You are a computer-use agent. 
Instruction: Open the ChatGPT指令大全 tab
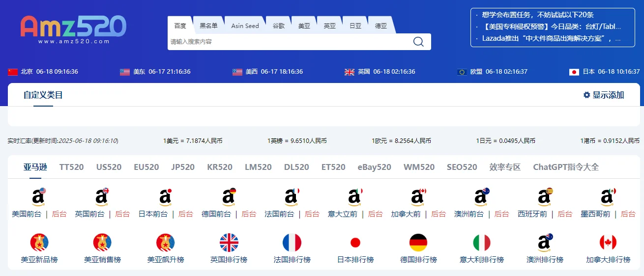[x=566, y=167]
